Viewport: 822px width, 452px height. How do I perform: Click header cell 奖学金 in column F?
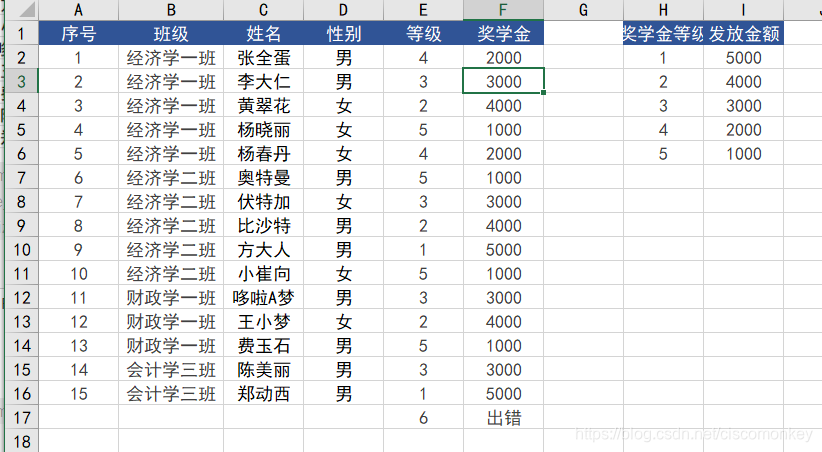tap(503, 34)
